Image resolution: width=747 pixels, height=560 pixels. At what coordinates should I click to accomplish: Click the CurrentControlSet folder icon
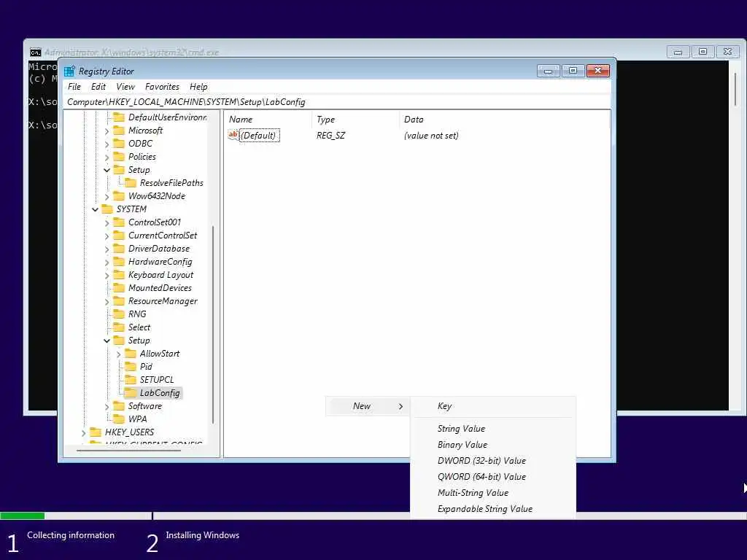[119, 236]
